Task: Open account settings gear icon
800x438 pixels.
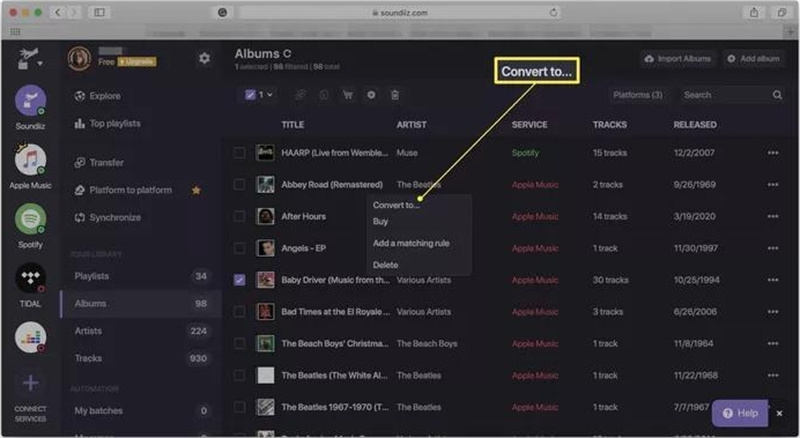Action: click(x=205, y=58)
